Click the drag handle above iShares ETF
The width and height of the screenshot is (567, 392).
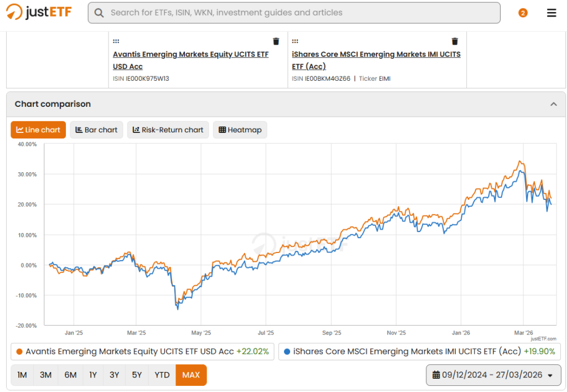pos(295,41)
